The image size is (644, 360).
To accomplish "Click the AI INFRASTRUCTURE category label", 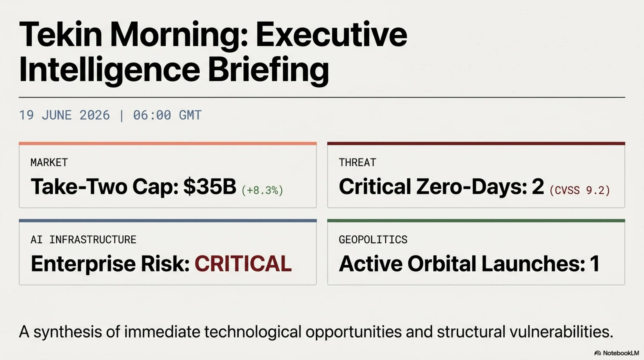I will click(x=83, y=240).
